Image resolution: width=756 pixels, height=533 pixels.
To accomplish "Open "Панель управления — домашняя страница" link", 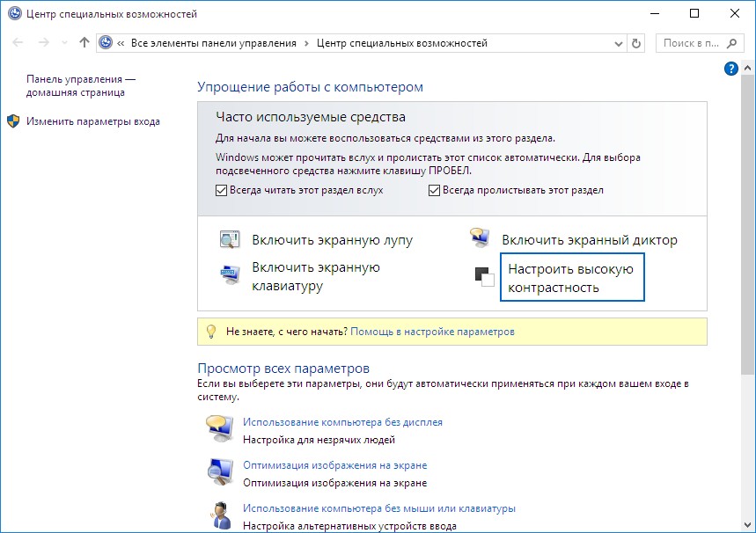I will [80, 86].
